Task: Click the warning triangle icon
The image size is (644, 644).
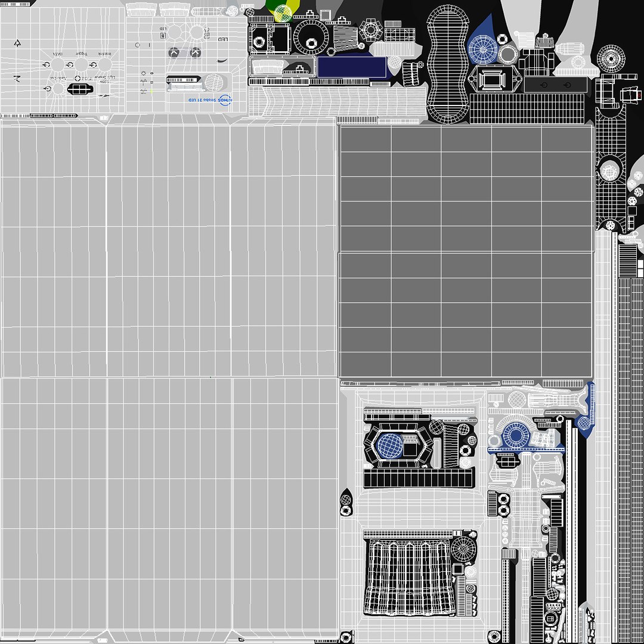Action: point(17,43)
